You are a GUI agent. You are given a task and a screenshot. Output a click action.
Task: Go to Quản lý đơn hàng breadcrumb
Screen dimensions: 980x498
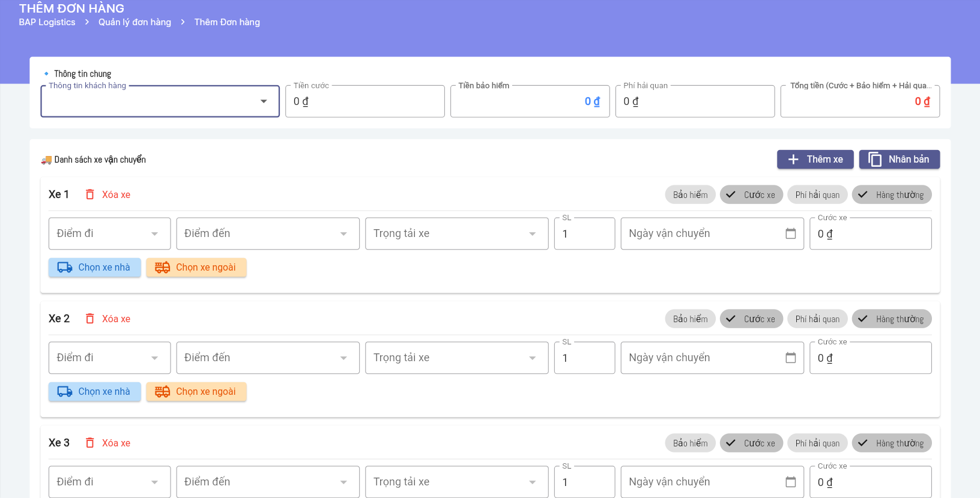pos(135,22)
